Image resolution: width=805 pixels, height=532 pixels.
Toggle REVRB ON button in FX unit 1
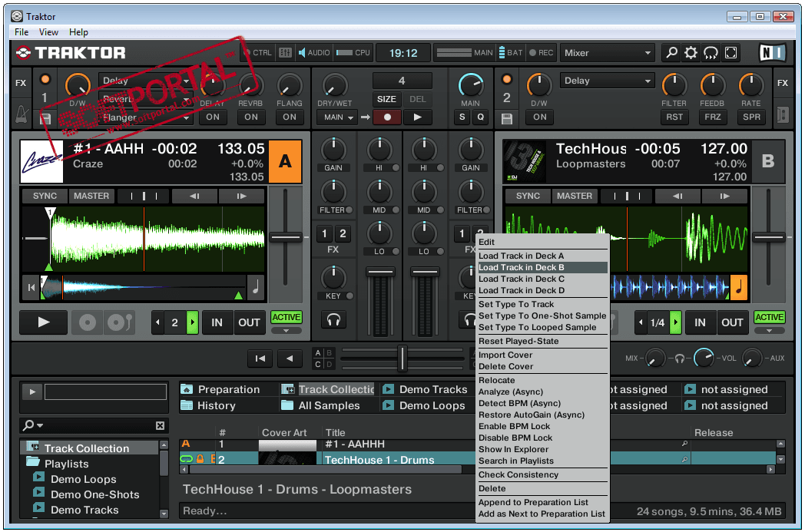(x=251, y=117)
